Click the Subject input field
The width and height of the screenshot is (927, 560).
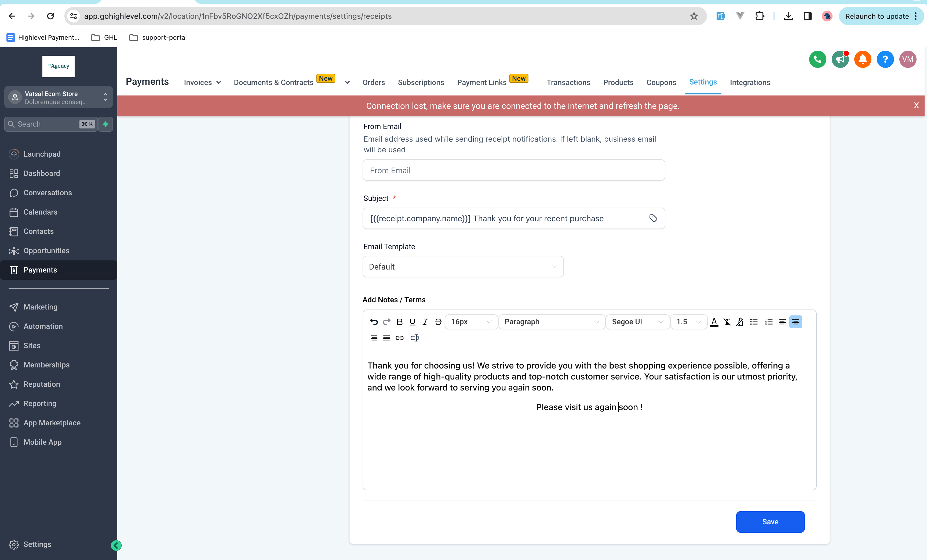point(513,218)
